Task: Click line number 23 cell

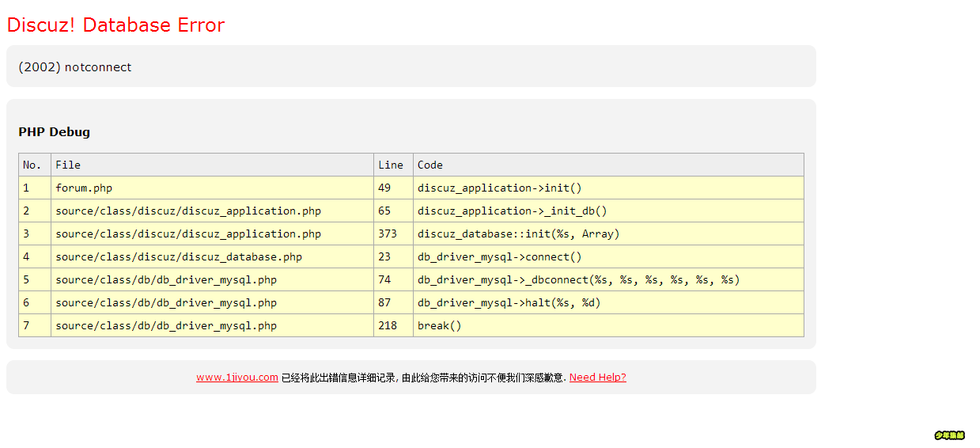Action: point(394,256)
